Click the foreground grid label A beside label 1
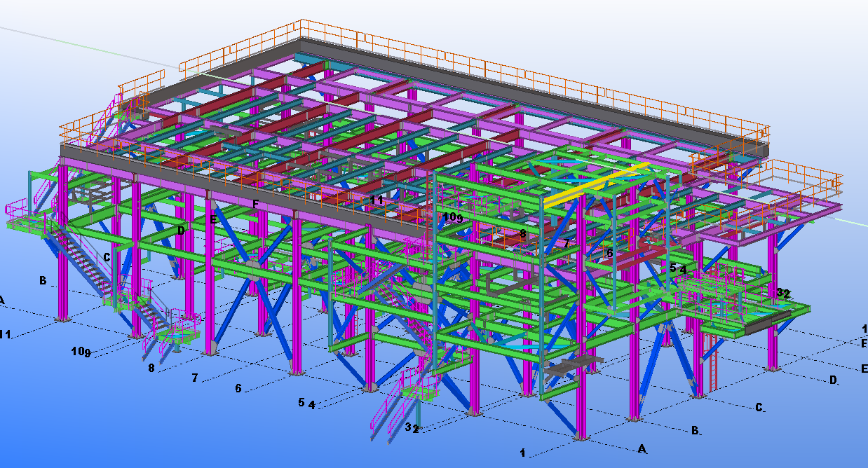Viewport: 868px width, 468px height. coord(641,448)
